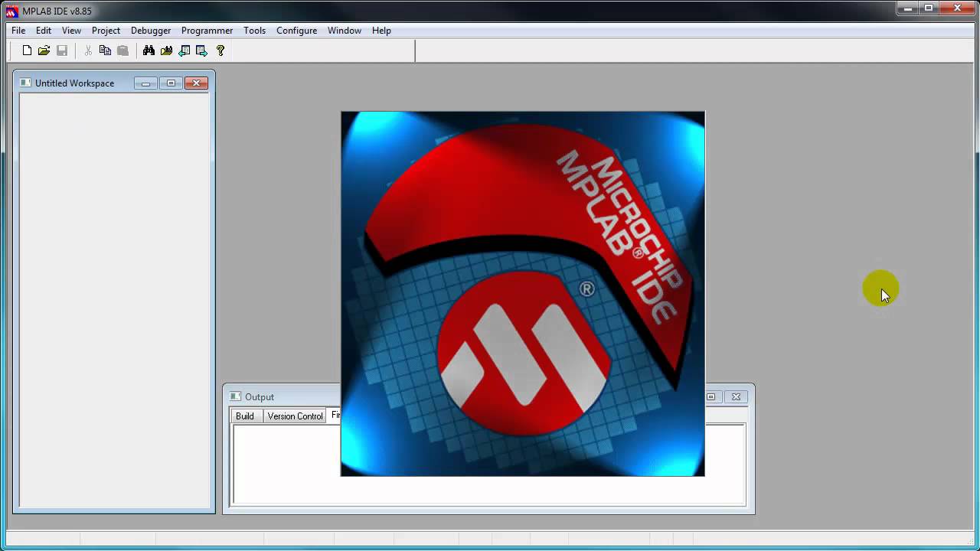Click the Untitled Workspace title text
980x551 pixels.
pyautogui.click(x=74, y=83)
